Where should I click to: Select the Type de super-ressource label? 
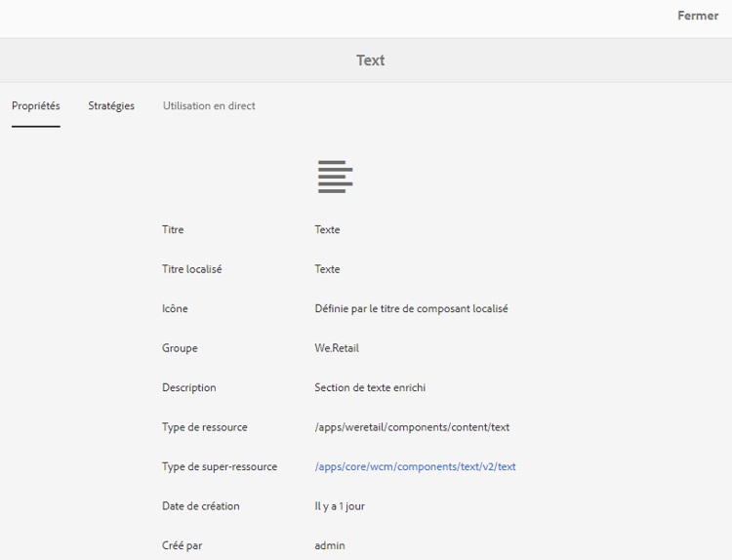coord(220,466)
